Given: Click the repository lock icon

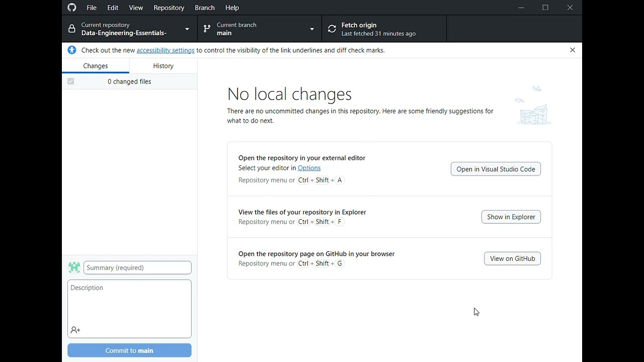Looking at the screenshot, I should (72, 29).
